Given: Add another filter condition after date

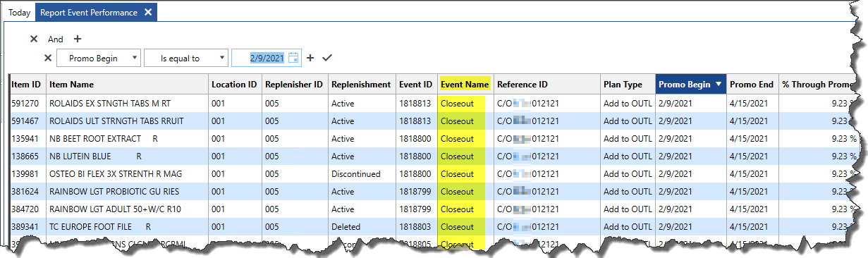Looking at the screenshot, I should (x=310, y=58).
